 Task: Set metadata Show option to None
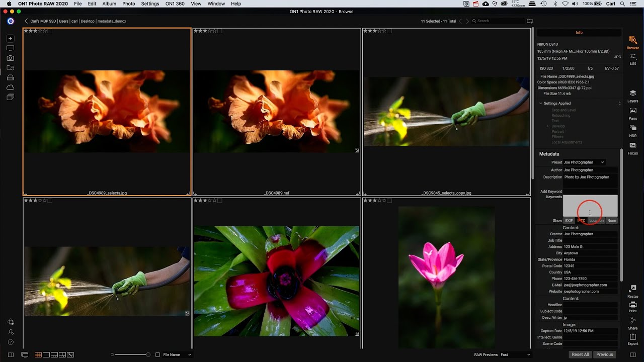pos(611,221)
